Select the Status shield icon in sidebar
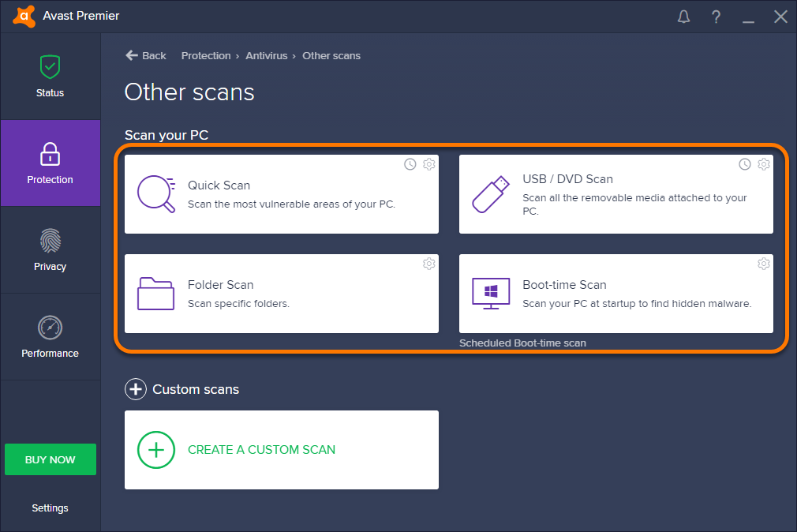The width and height of the screenshot is (797, 532). pyautogui.click(x=50, y=66)
